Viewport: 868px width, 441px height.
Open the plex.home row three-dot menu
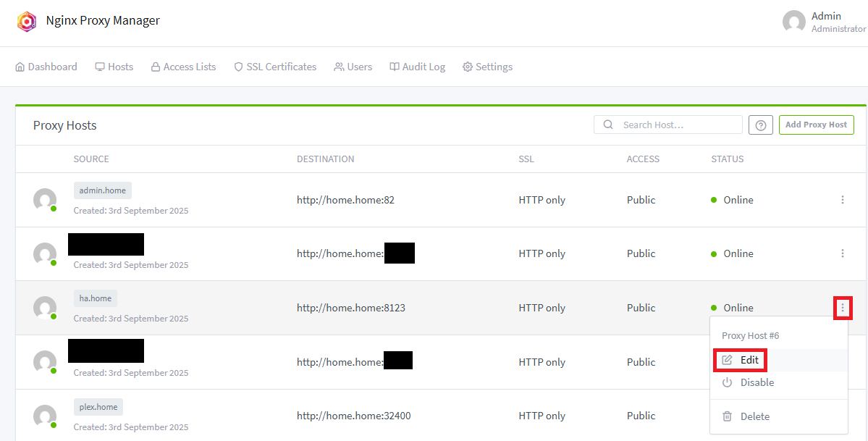tap(842, 416)
